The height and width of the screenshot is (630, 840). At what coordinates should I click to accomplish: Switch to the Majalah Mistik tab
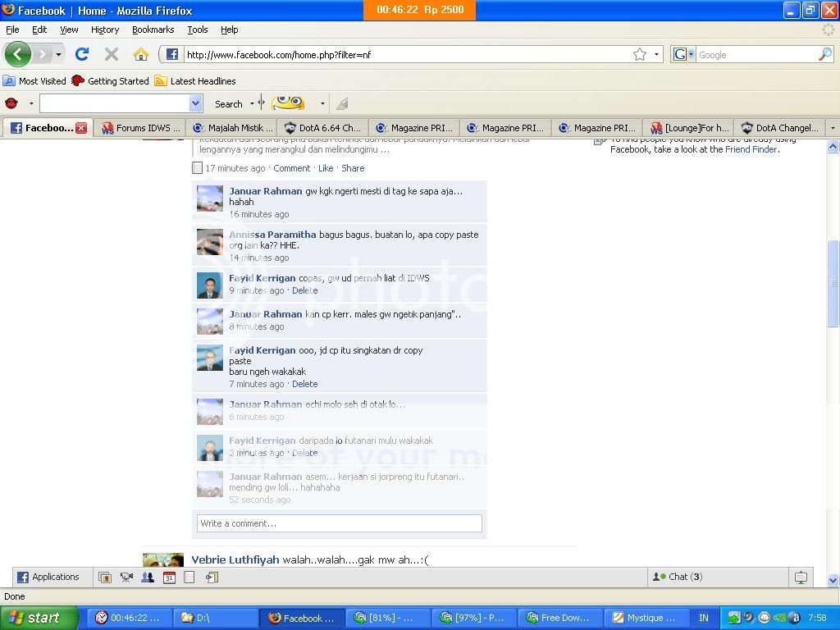[x=232, y=128]
